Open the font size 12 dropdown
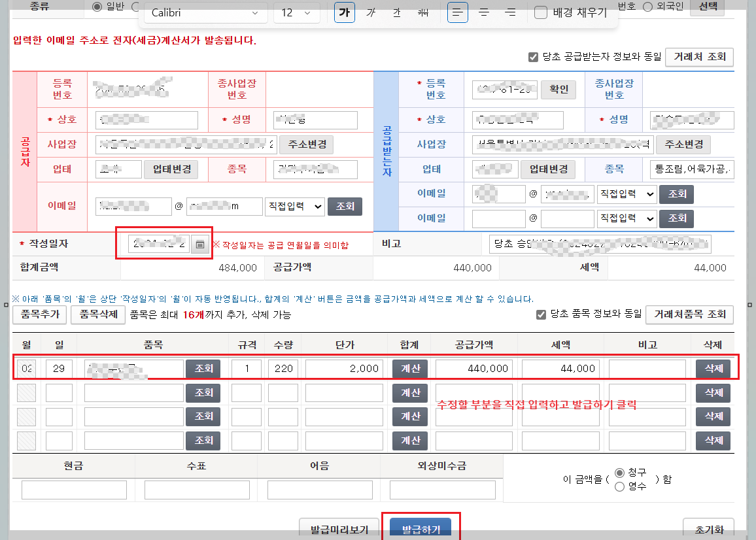 tap(296, 12)
